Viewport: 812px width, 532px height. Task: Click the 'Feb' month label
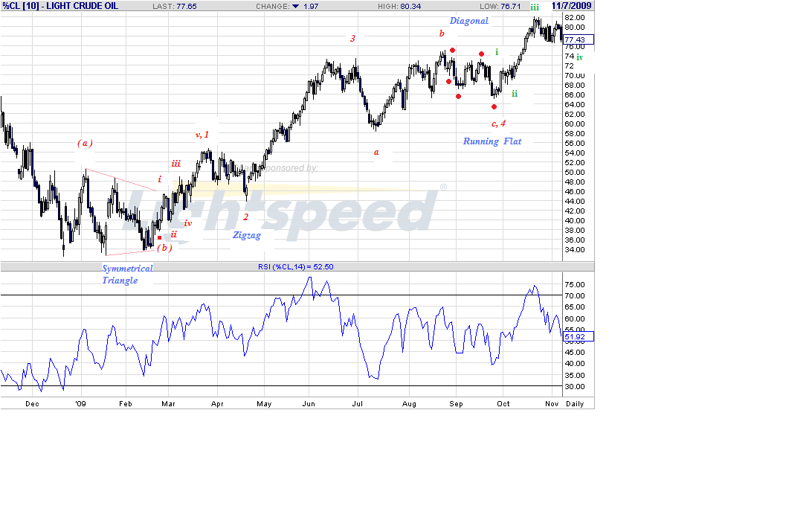tap(126, 403)
